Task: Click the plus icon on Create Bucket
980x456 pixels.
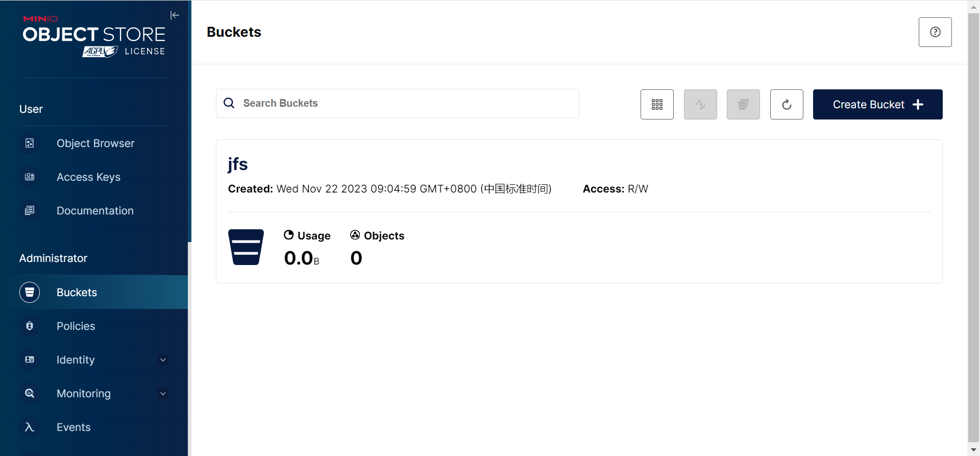Action: (918, 105)
